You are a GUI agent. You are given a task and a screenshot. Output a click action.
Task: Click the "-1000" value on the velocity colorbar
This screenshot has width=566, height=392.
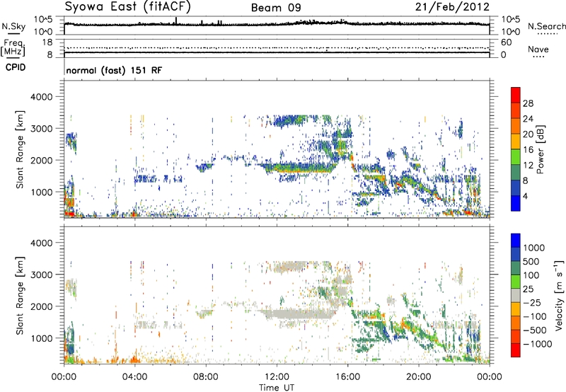pyautogui.click(x=538, y=344)
